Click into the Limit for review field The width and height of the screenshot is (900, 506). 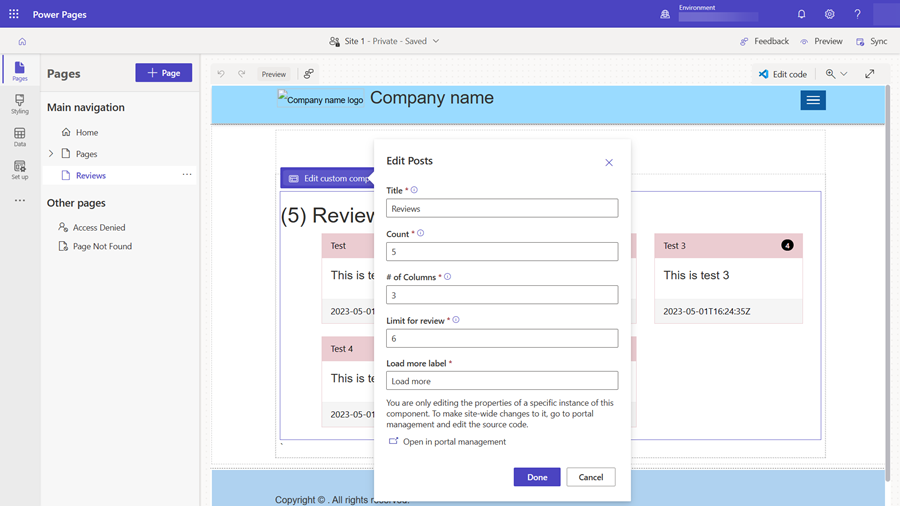point(502,338)
